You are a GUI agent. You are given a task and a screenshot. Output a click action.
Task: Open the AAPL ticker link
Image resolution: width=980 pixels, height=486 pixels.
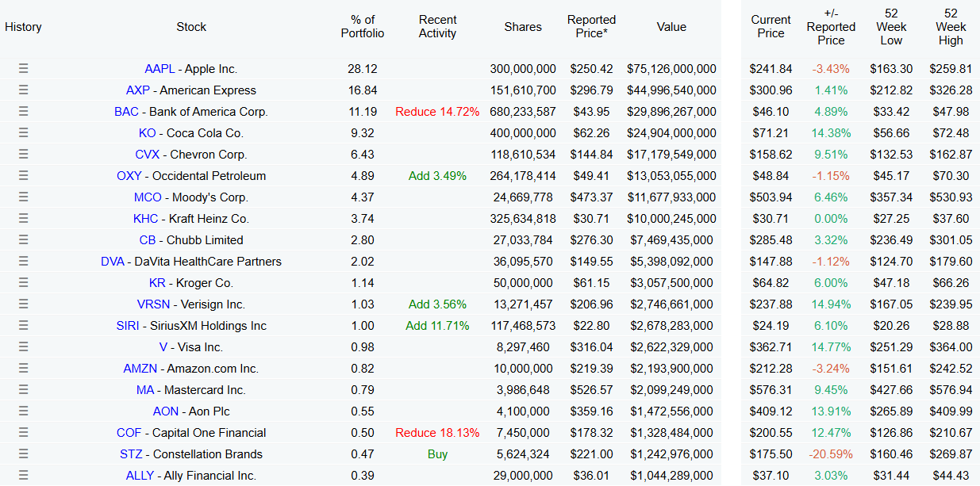159,69
